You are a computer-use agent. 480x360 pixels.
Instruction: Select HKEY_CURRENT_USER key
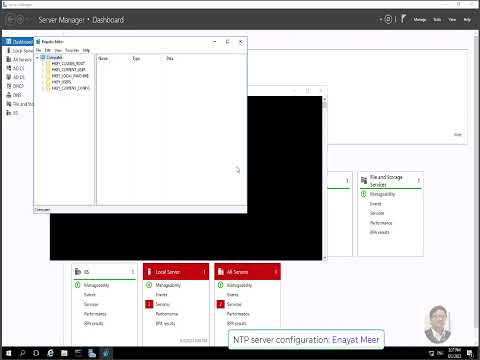tap(68, 70)
